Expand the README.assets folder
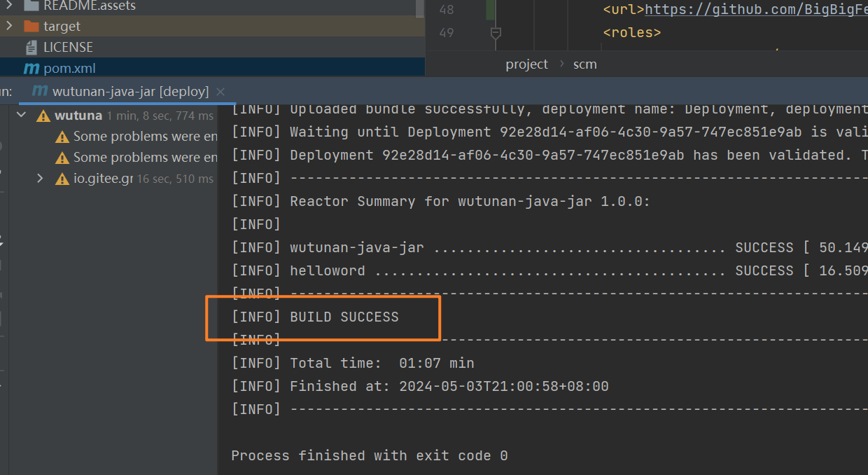 [x=9, y=6]
